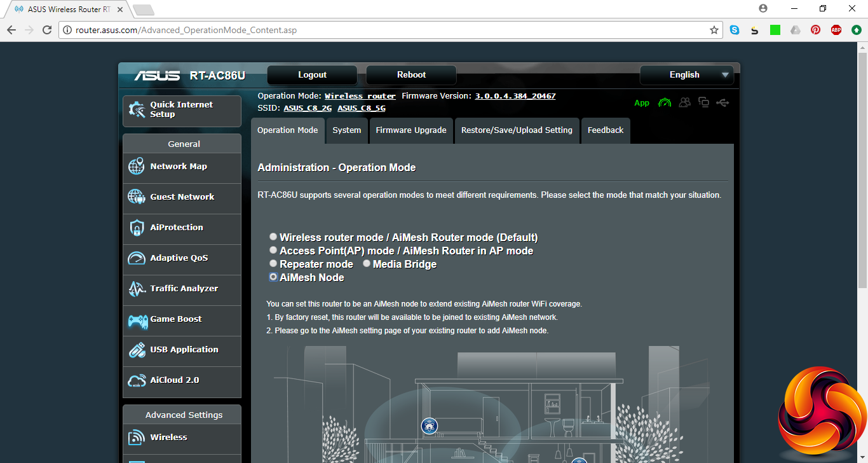The width and height of the screenshot is (868, 463).
Task: Click the connected clients status icon
Action: tap(684, 102)
